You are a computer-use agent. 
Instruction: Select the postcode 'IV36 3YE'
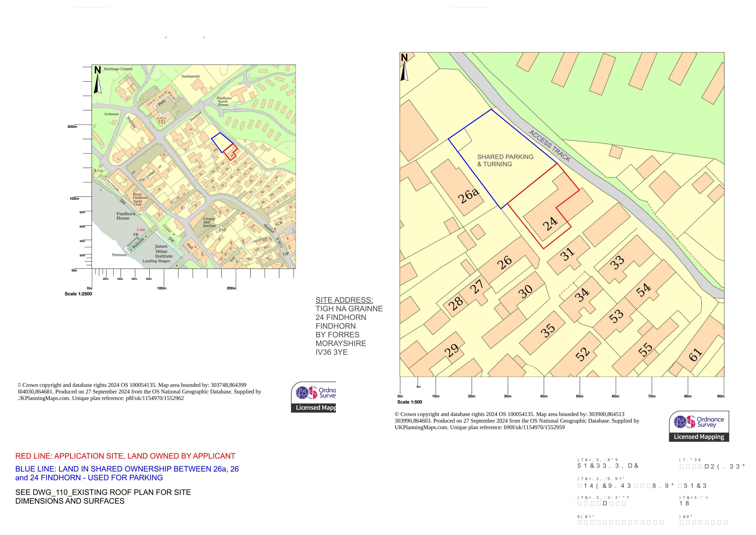click(332, 352)
